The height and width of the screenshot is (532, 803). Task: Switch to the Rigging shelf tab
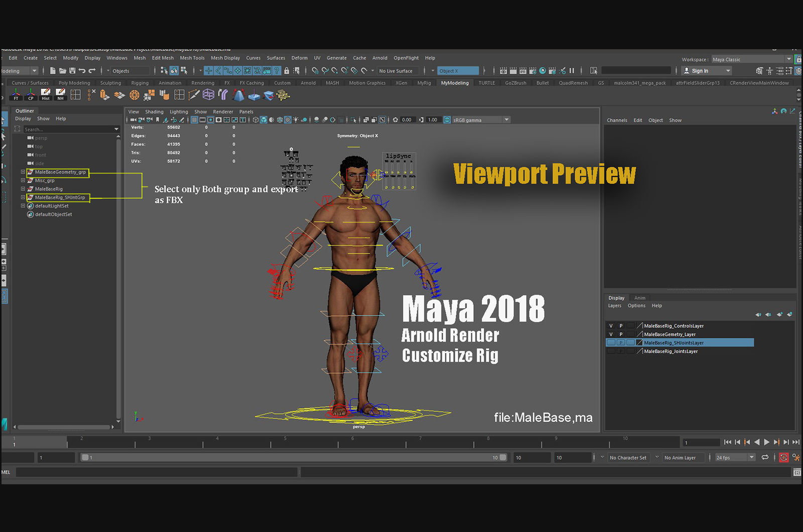[140, 83]
